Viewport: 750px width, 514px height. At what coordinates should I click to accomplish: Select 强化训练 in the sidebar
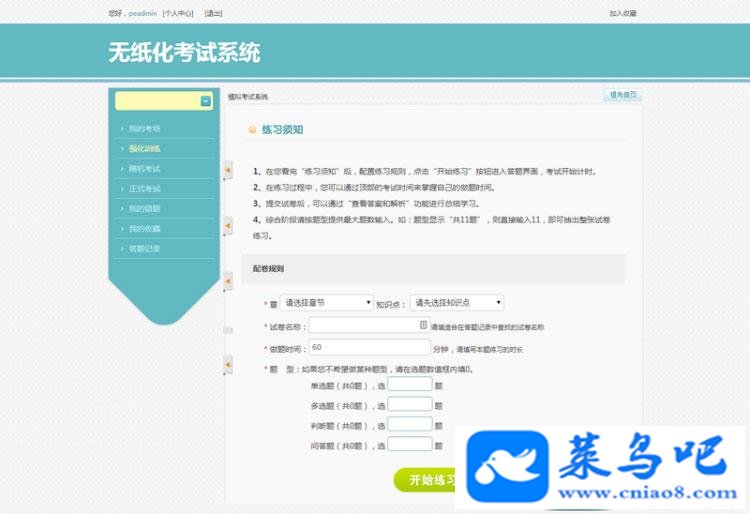click(144, 149)
